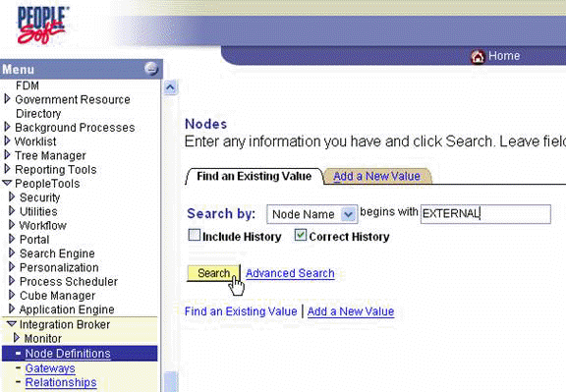This screenshot has width=566, height=392.
Task: Uncheck the Correct History checkbox
Action: (x=301, y=236)
